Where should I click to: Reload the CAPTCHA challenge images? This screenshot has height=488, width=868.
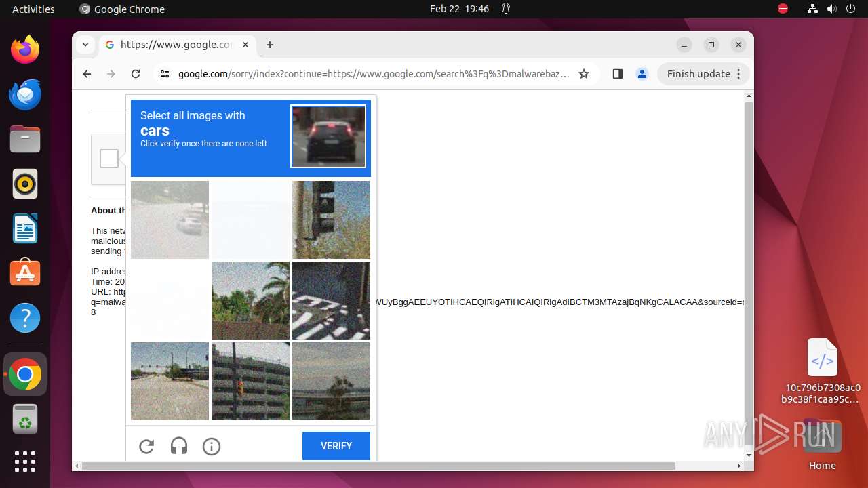point(146,446)
